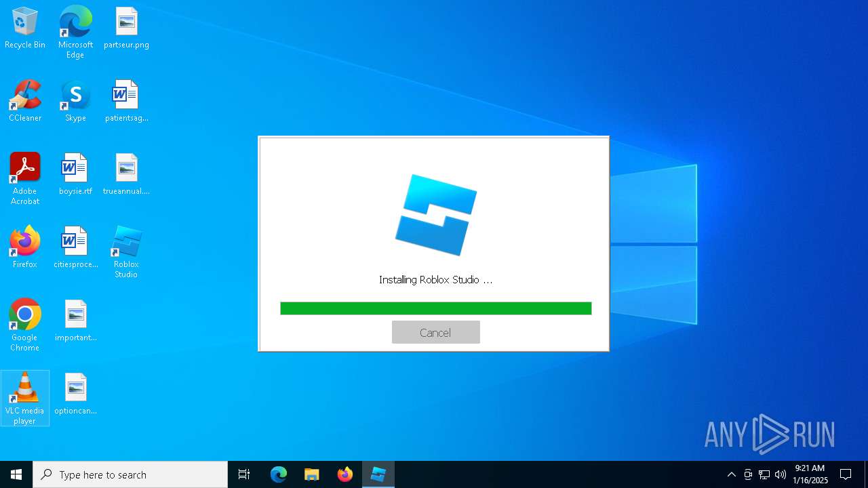Select the Roblox Studio desktop shortcut
Viewport: 868px width, 488px height.
(x=126, y=252)
